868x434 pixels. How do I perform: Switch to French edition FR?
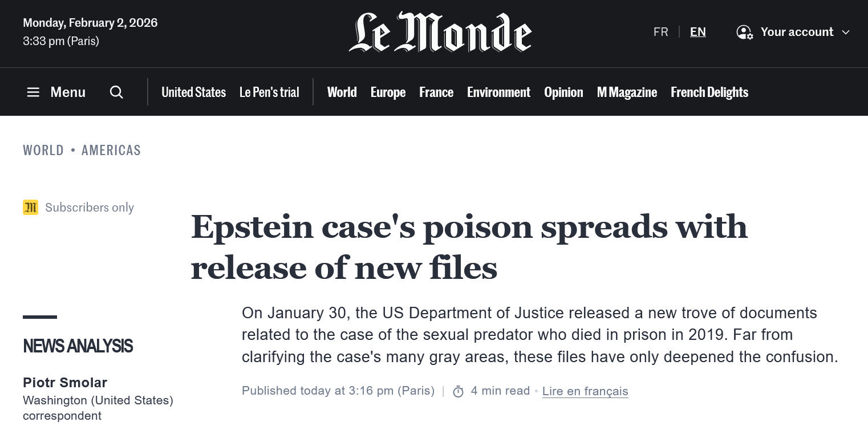click(660, 32)
